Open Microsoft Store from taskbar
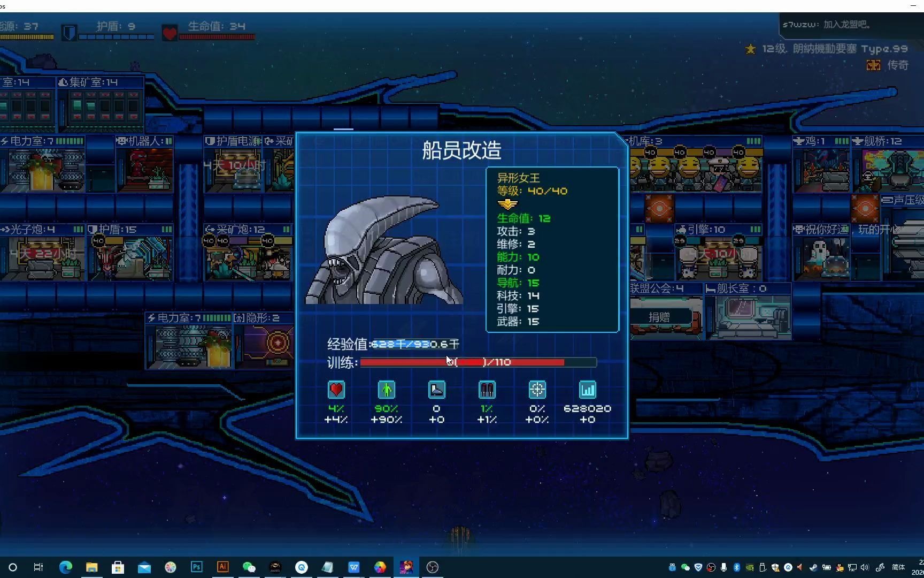This screenshot has height=578, width=924. [x=118, y=567]
